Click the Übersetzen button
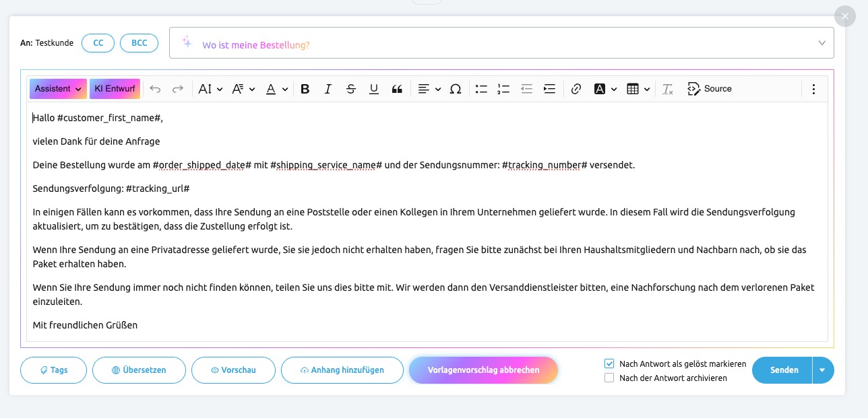This screenshot has width=868, height=418. 139,370
